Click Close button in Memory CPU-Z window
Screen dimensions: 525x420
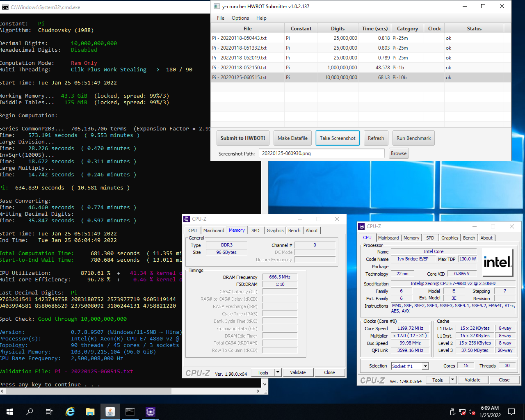pyautogui.click(x=329, y=372)
